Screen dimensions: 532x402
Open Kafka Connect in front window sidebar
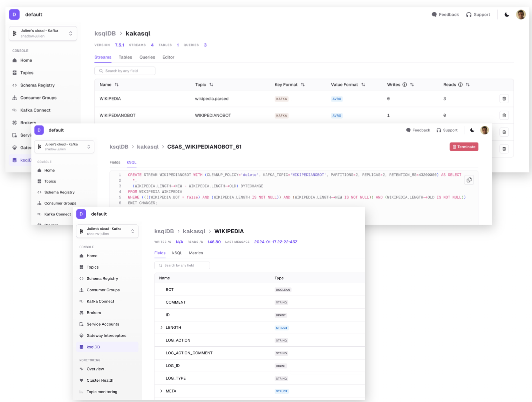pos(107,301)
